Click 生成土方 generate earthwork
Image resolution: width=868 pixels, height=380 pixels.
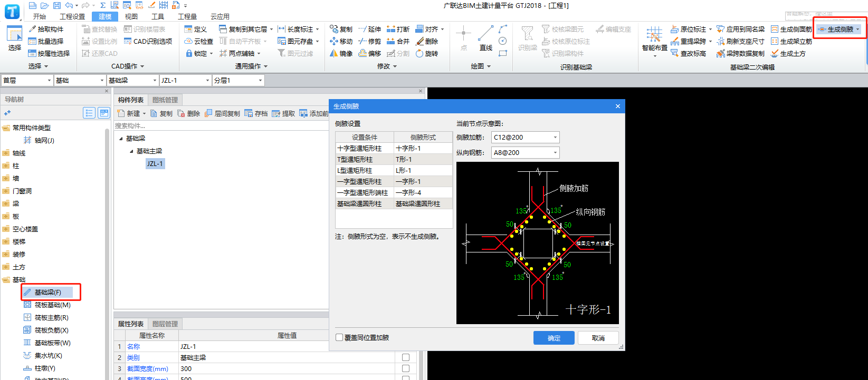tap(788, 53)
